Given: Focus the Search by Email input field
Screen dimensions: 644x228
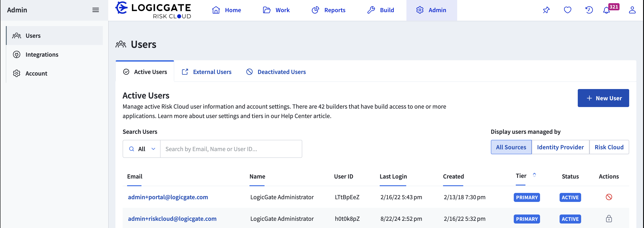Looking at the screenshot, I should point(231,149).
